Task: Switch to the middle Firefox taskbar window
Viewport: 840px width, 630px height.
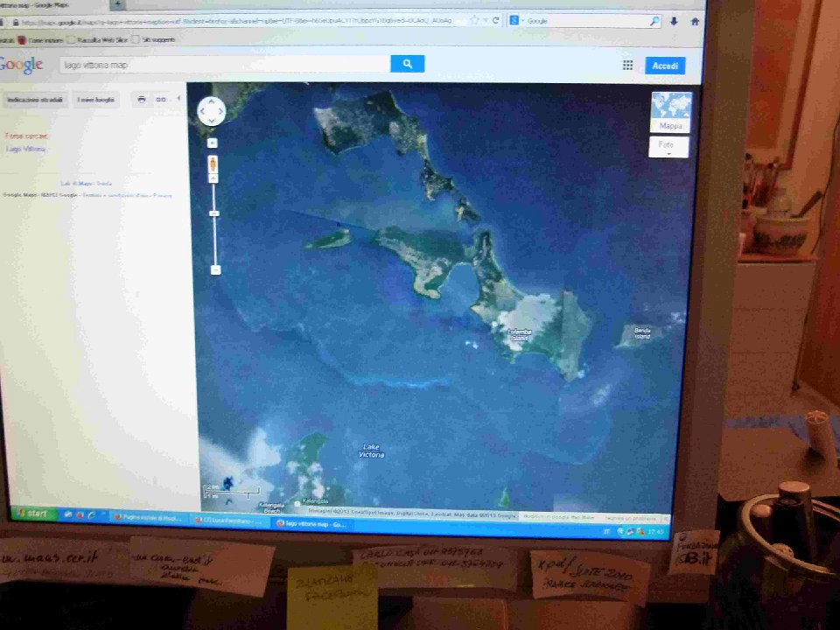Action: pyautogui.click(x=229, y=521)
